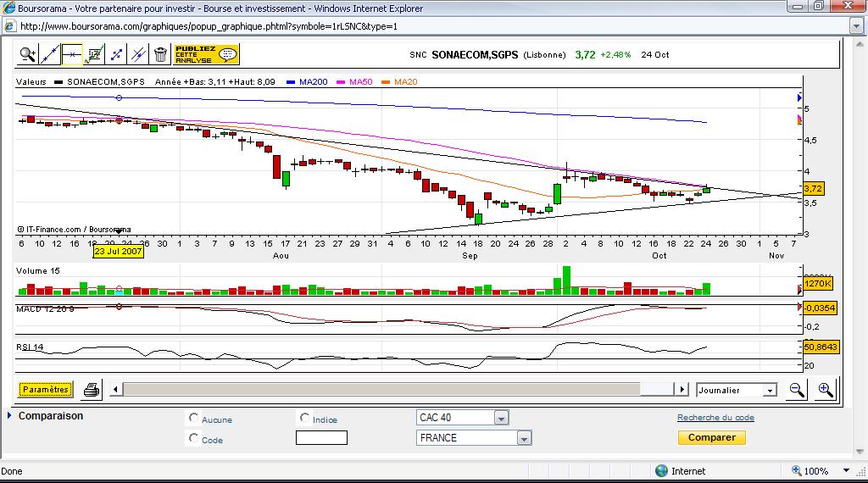Viewport: 868px width, 483px height.
Task: Select the horizontal line drawing tool
Action: tap(72, 54)
